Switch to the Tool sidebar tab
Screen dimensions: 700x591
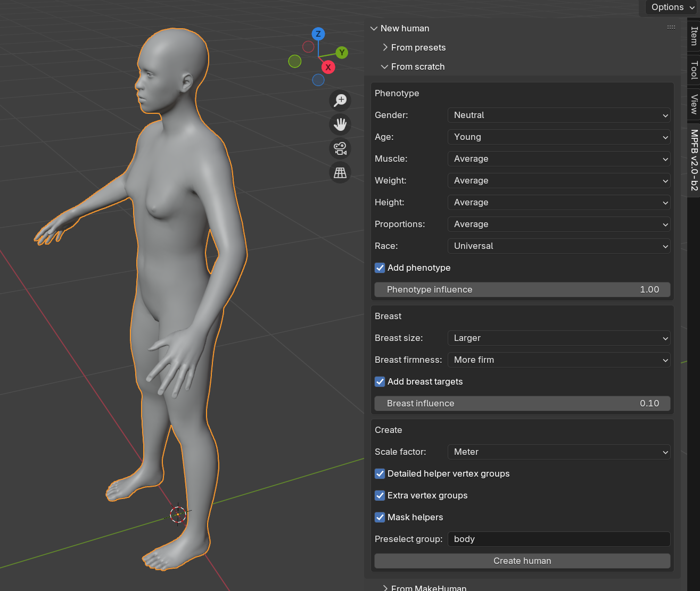coord(694,70)
